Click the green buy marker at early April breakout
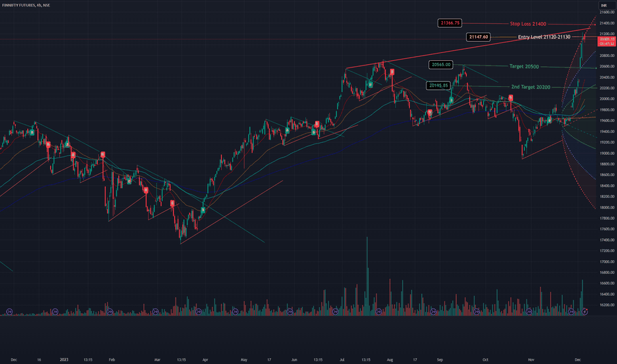The width and height of the screenshot is (617, 364). tap(203, 210)
